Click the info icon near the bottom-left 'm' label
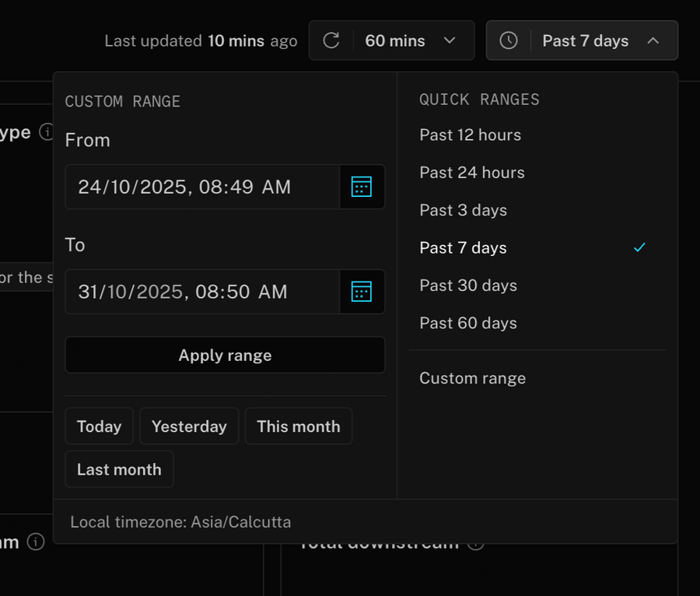Viewport: 700px width, 596px height. tap(36, 542)
